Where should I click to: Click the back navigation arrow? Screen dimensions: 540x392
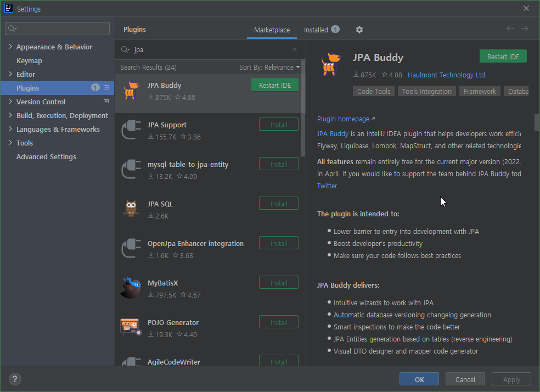(510, 29)
